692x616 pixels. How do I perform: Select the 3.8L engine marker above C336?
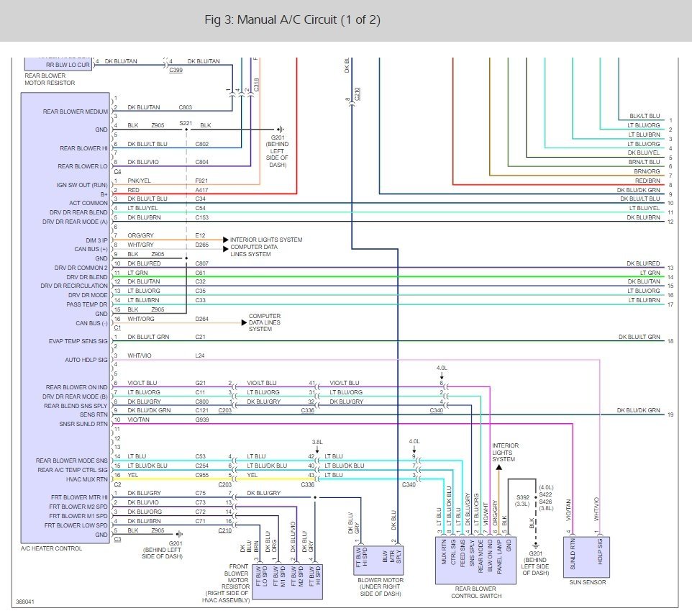[317, 442]
